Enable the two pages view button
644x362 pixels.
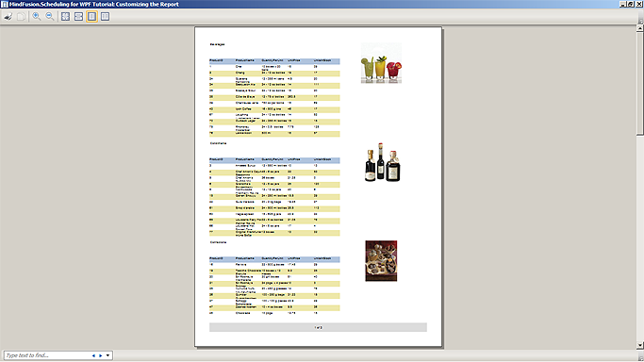106,17
